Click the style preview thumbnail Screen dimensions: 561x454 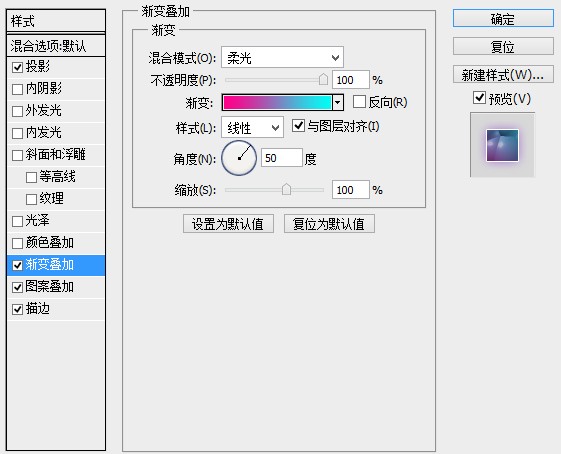click(x=502, y=145)
